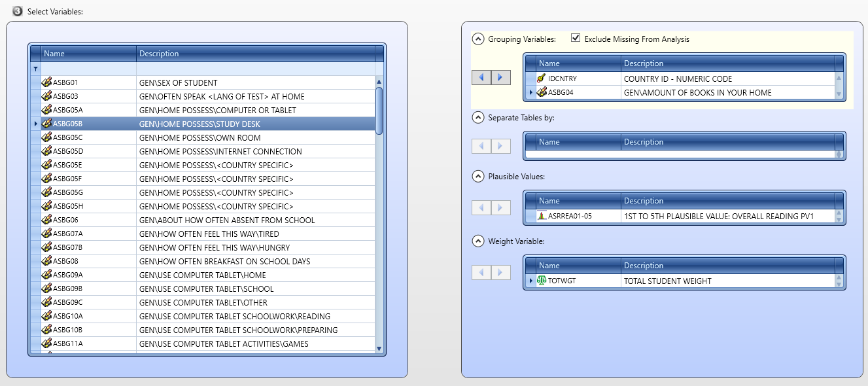This screenshot has height=386, width=868.
Task: Select the icon for variable ASBG05A
Action: [x=46, y=110]
